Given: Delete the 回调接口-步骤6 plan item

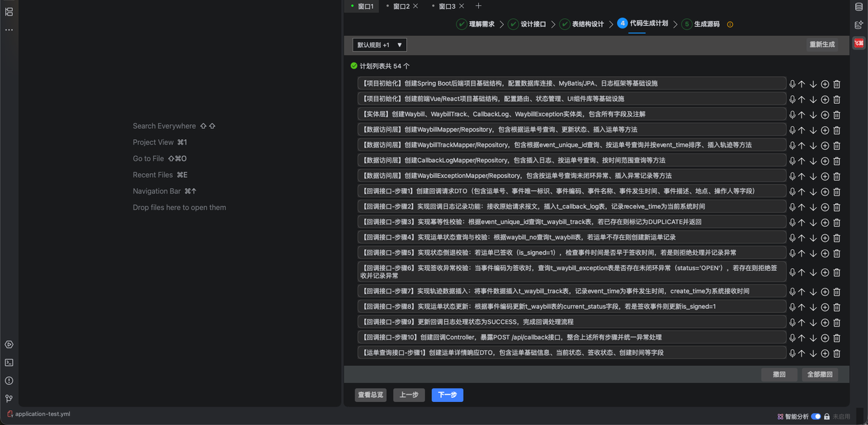Looking at the screenshot, I should coord(837,272).
